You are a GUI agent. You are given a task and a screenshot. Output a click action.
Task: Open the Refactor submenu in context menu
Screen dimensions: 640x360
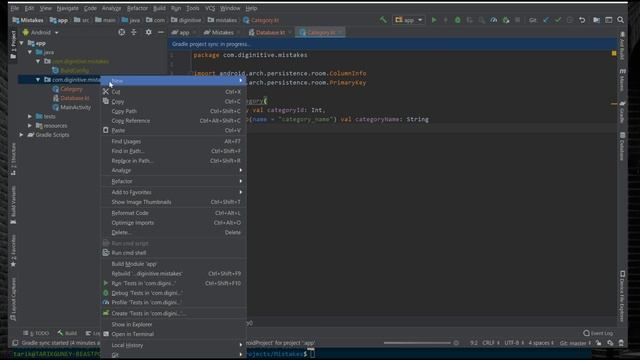(173, 181)
